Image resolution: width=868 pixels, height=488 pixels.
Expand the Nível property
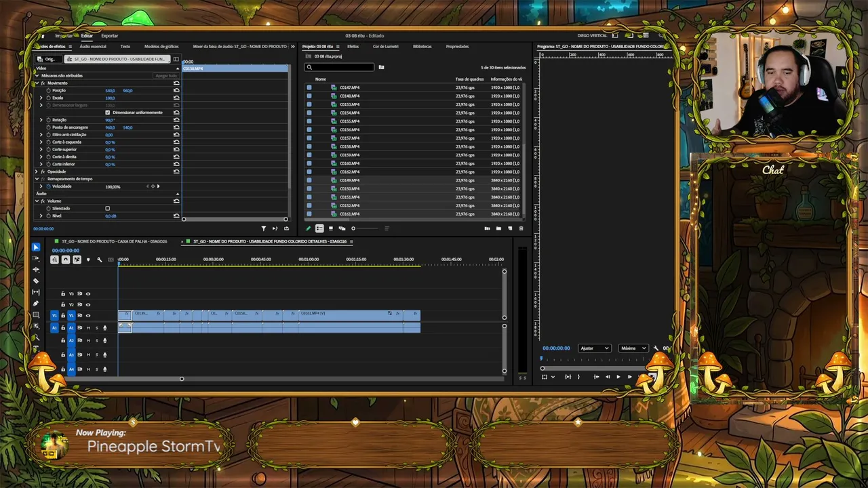coord(41,216)
